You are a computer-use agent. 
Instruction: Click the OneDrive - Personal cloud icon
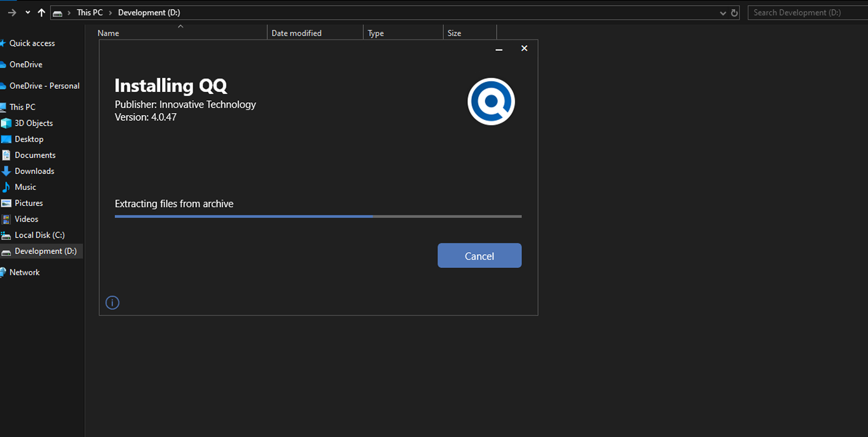(3, 86)
